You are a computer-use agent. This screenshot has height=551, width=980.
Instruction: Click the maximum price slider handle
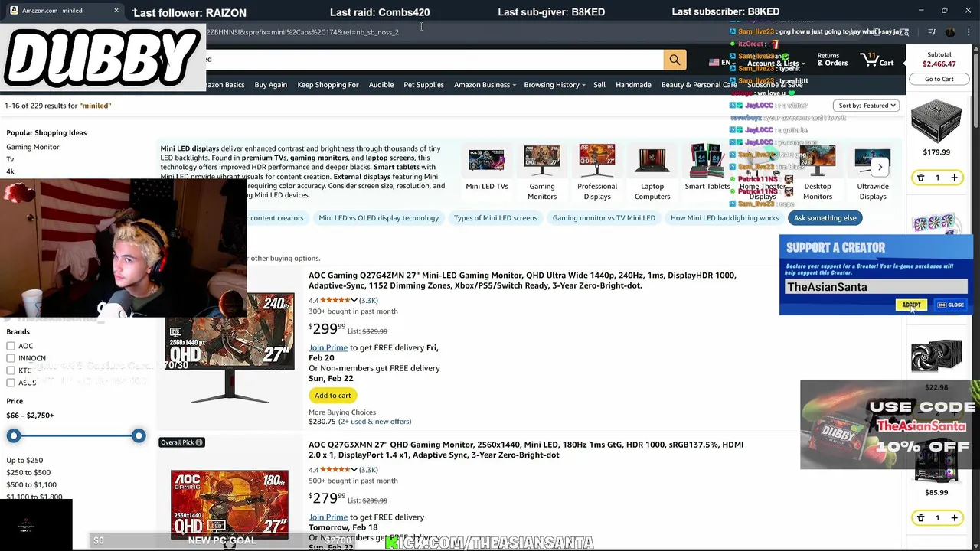pos(138,435)
